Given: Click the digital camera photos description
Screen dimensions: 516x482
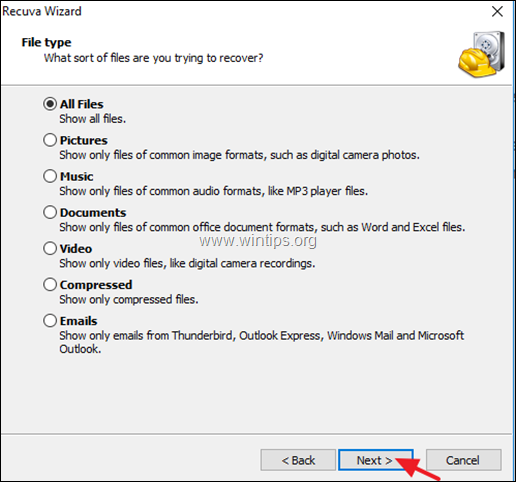Looking at the screenshot, I should pos(239,155).
